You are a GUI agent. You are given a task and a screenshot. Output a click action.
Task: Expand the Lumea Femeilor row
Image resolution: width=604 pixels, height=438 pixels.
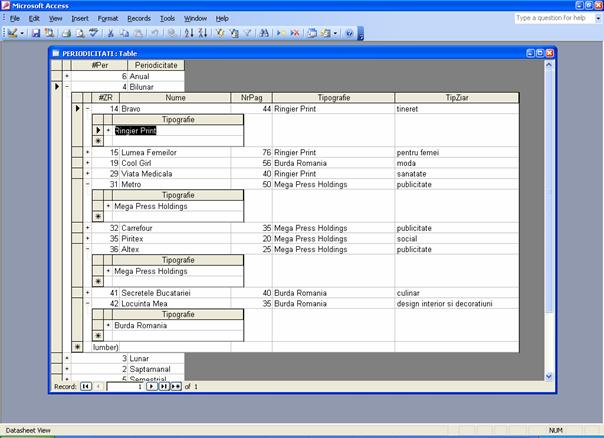coord(88,152)
